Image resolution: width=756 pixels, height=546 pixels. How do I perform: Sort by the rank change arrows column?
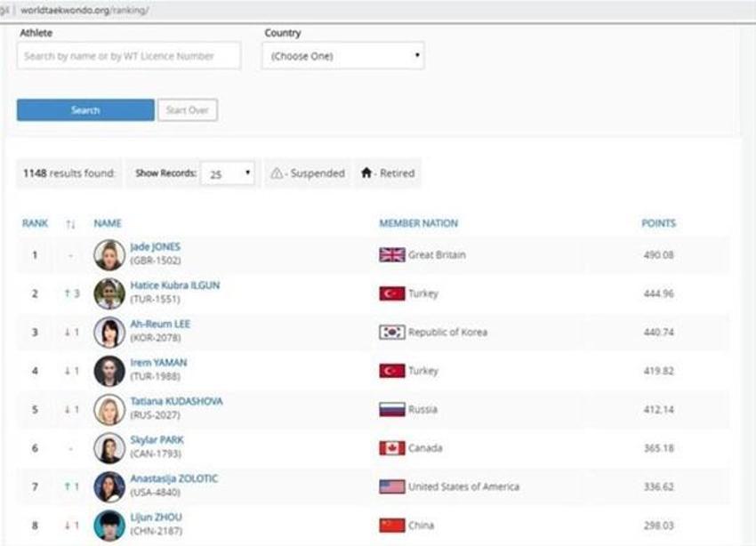(x=70, y=223)
